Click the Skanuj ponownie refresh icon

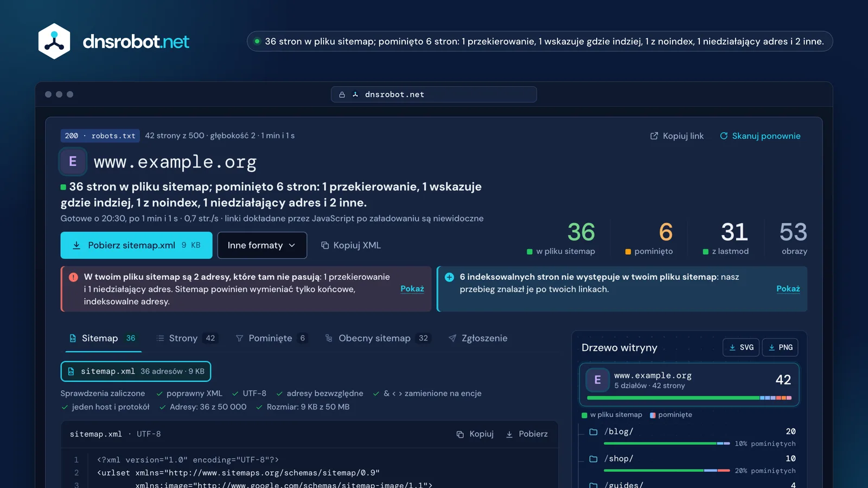click(724, 136)
